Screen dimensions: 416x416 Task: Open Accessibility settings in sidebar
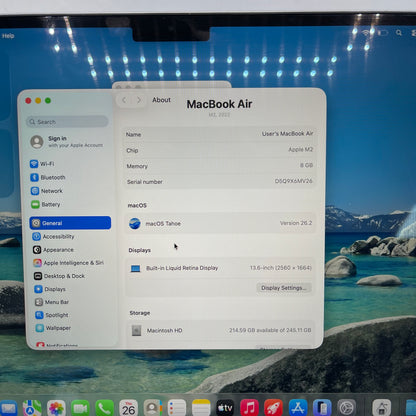click(x=53, y=236)
